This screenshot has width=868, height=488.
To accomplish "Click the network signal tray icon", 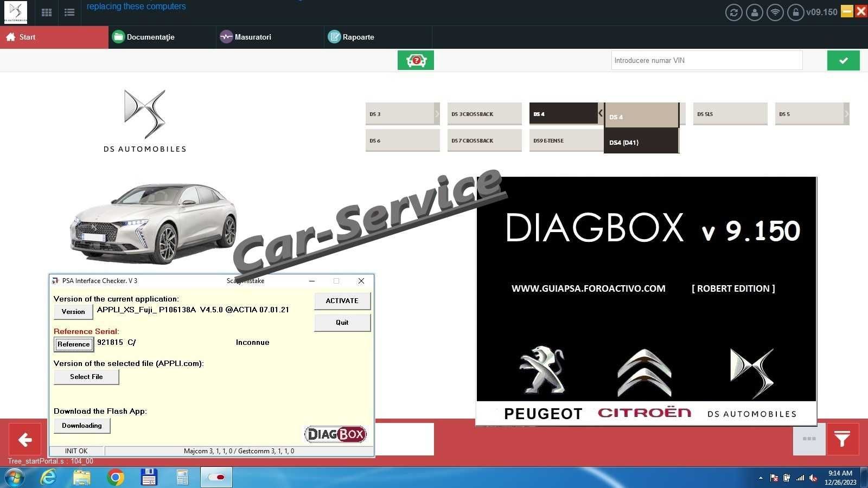I will pyautogui.click(x=800, y=478).
